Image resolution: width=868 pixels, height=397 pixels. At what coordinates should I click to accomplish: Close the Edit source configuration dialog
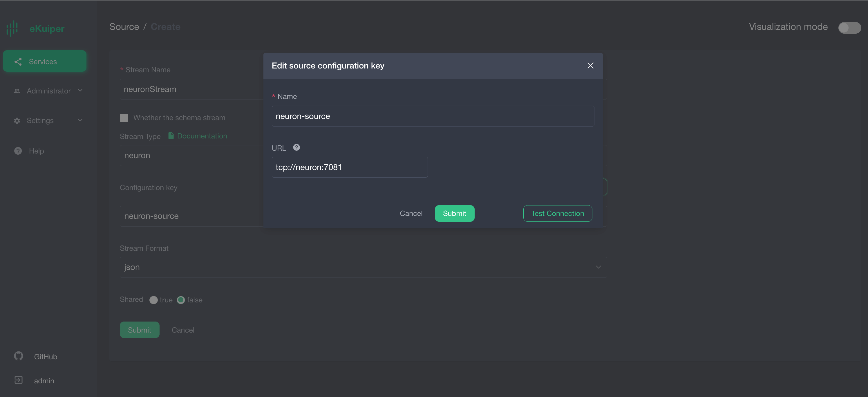(590, 65)
